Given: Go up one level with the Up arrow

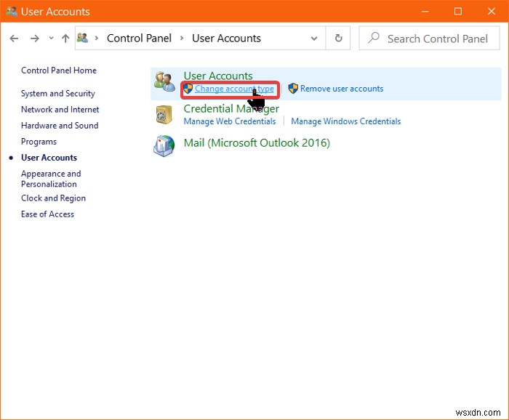Looking at the screenshot, I should click(x=65, y=39).
